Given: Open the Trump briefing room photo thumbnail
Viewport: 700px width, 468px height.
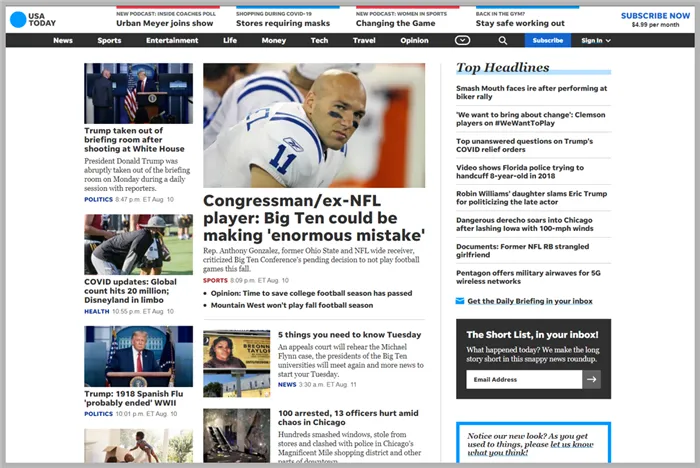Looking at the screenshot, I should (138, 92).
